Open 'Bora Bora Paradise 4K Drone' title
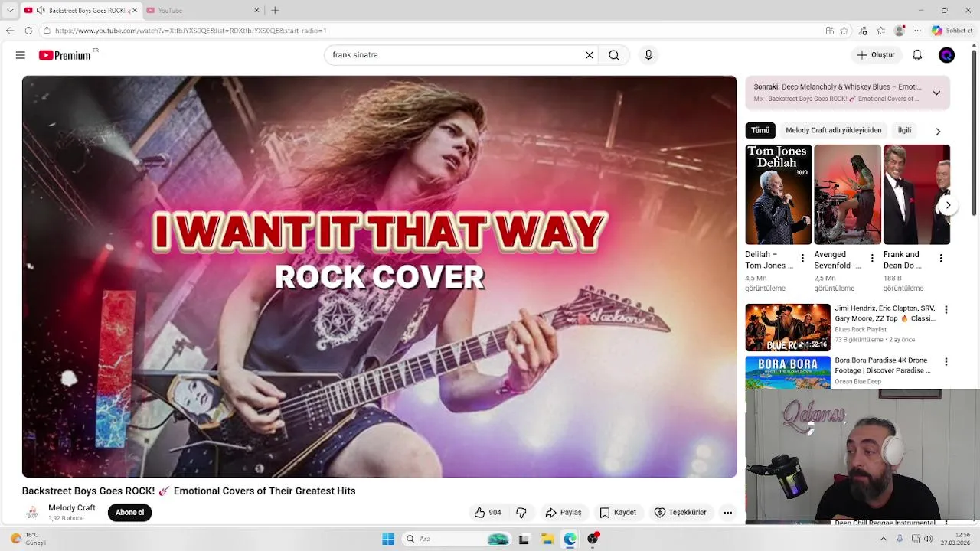The width and height of the screenshot is (980, 551). pos(883,365)
